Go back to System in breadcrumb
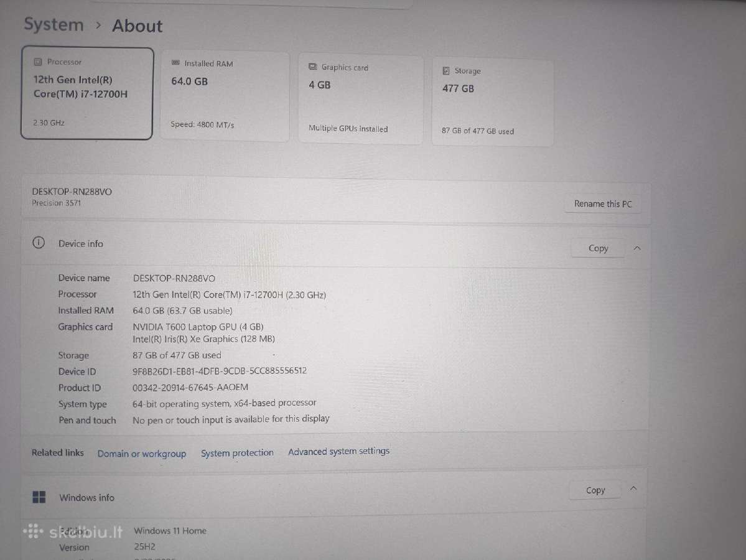This screenshot has width=746, height=560. [54, 24]
